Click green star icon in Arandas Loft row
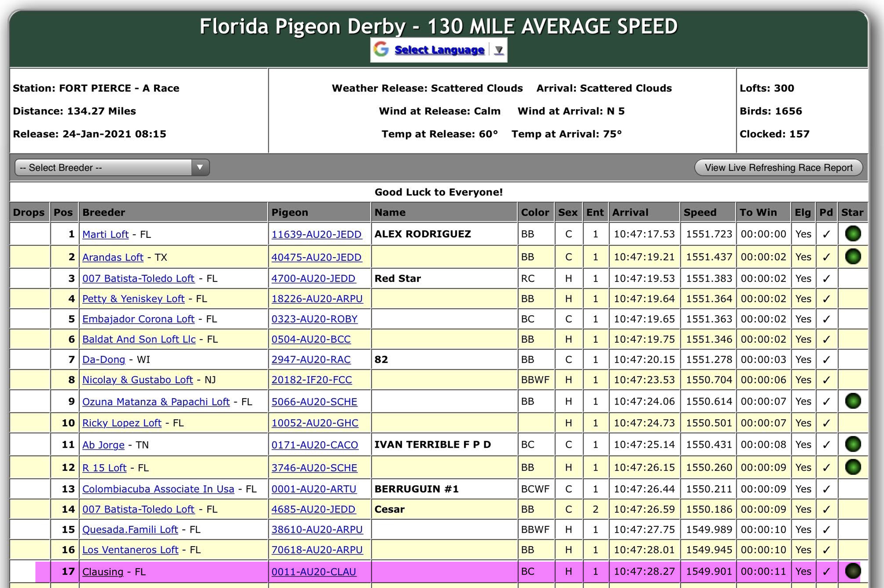The image size is (884, 588). tap(852, 256)
